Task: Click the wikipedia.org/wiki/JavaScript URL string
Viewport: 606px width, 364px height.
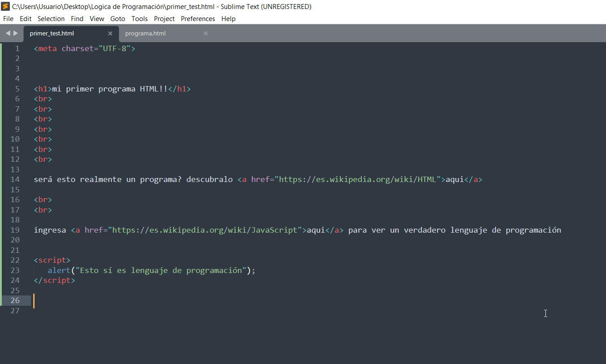Action: tap(205, 230)
